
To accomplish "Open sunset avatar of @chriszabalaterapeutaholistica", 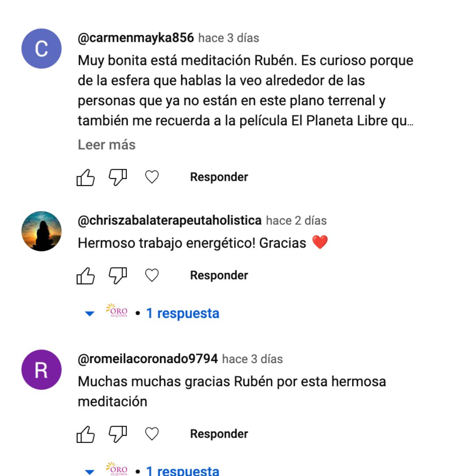I will 41,231.
